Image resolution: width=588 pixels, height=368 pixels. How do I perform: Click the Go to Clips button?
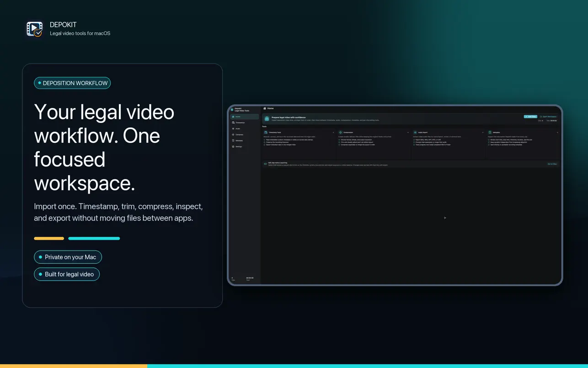[x=552, y=164]
